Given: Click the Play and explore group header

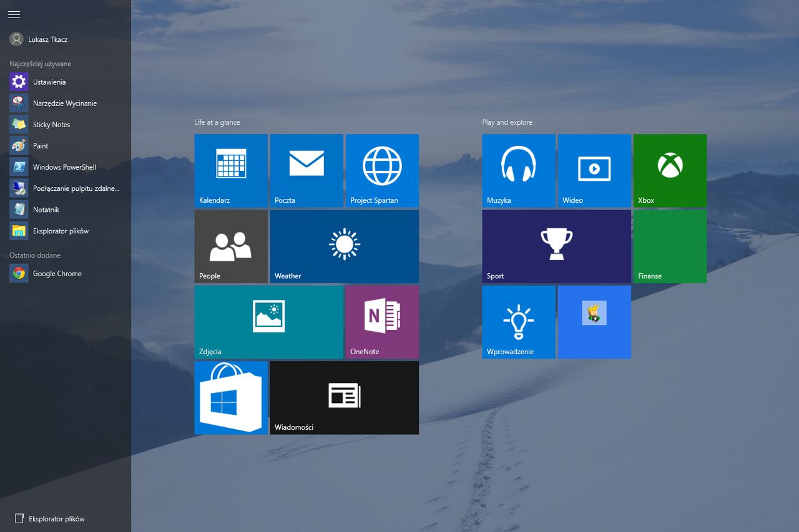Looking at the screenshot, I should [x=507, y=122].
